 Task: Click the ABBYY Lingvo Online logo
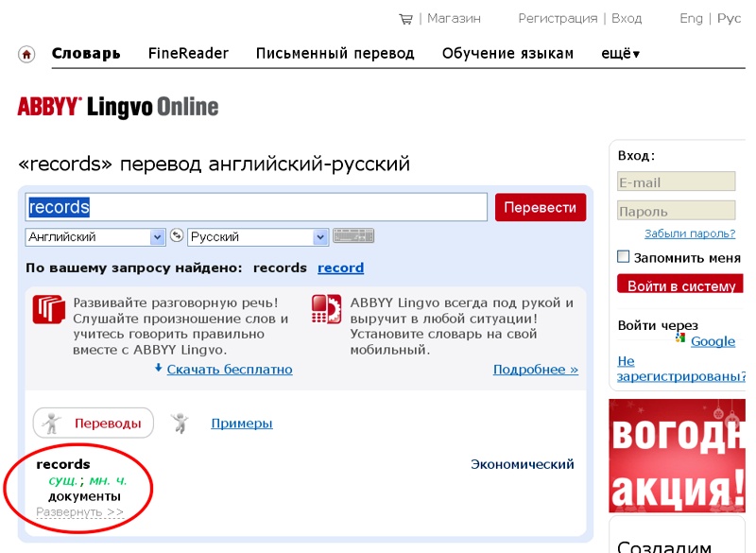117,107
